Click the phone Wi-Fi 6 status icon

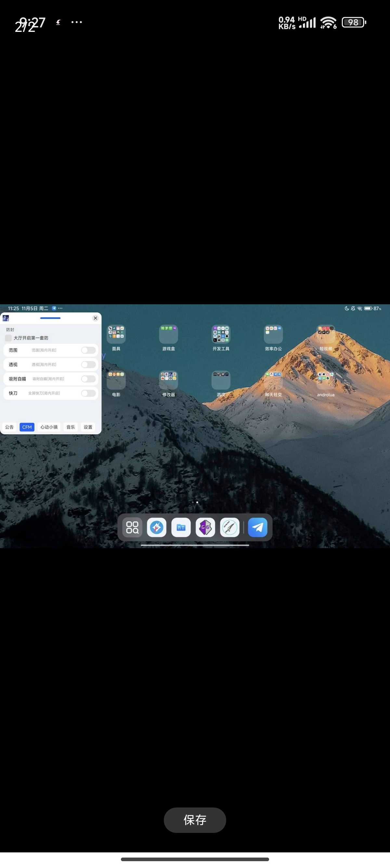coord(328,22)
